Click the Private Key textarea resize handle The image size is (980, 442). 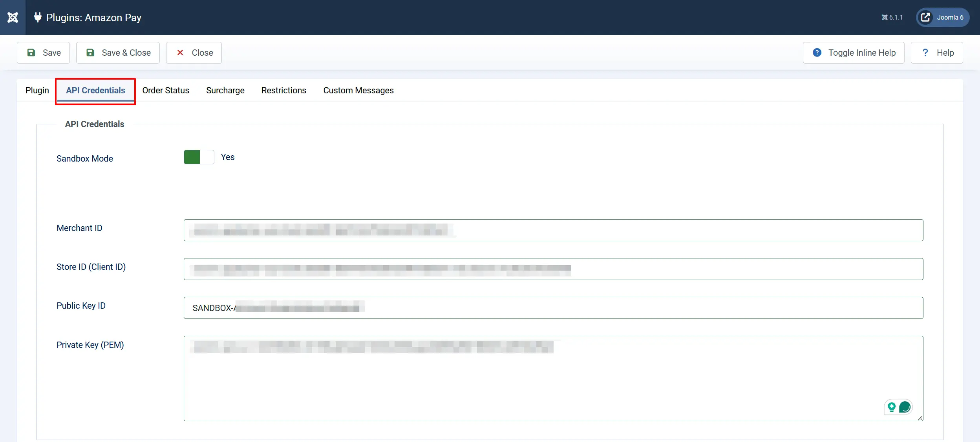click(920, 418)
